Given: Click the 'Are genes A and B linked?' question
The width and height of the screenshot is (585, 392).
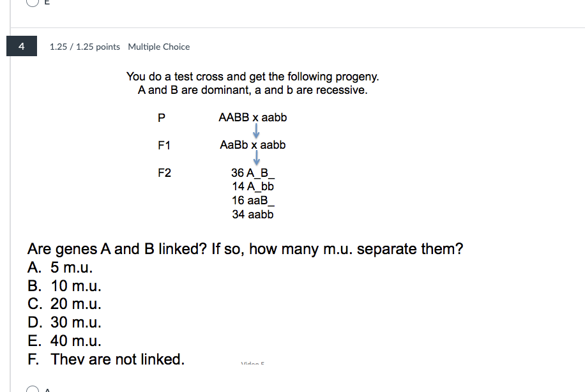Looking at the screenshot, I should 245,249.
